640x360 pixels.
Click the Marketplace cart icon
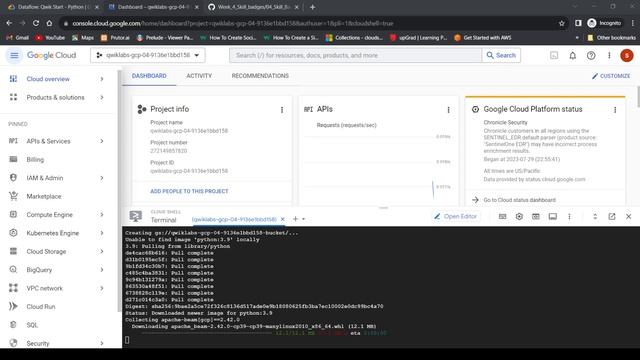tap(13, 196)
